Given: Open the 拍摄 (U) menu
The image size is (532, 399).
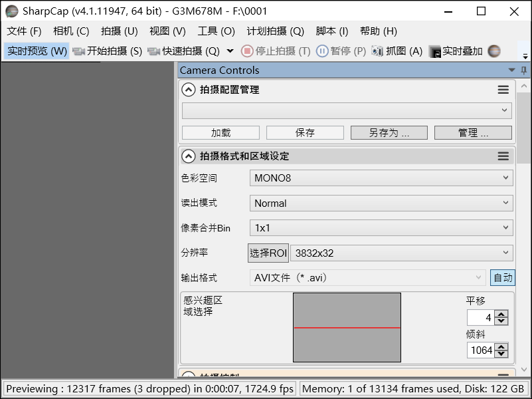Looking at the screenshot, I should click(120, 31).
